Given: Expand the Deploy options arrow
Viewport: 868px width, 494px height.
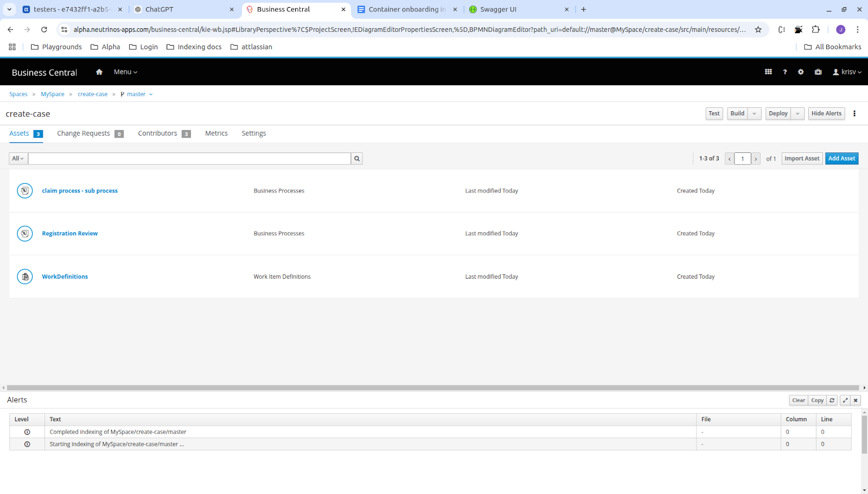Looking at the screenshot, I should (x=797, y=113).
